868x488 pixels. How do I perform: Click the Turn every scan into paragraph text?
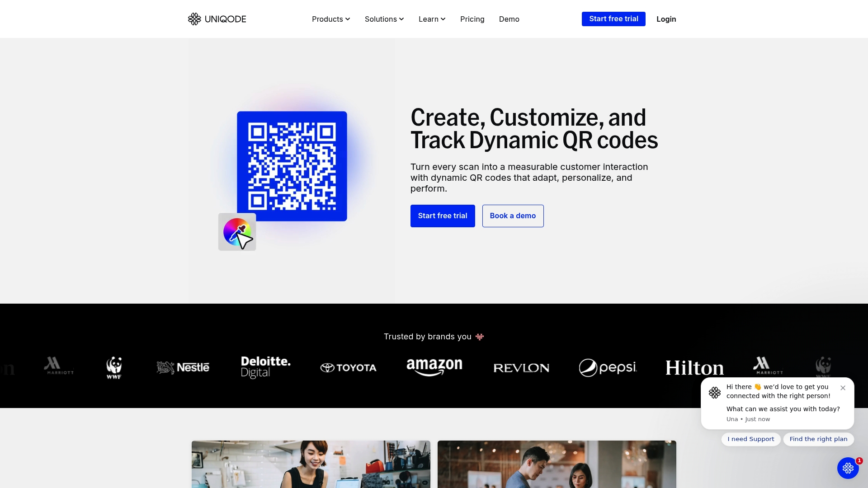[x=529, y=178]
